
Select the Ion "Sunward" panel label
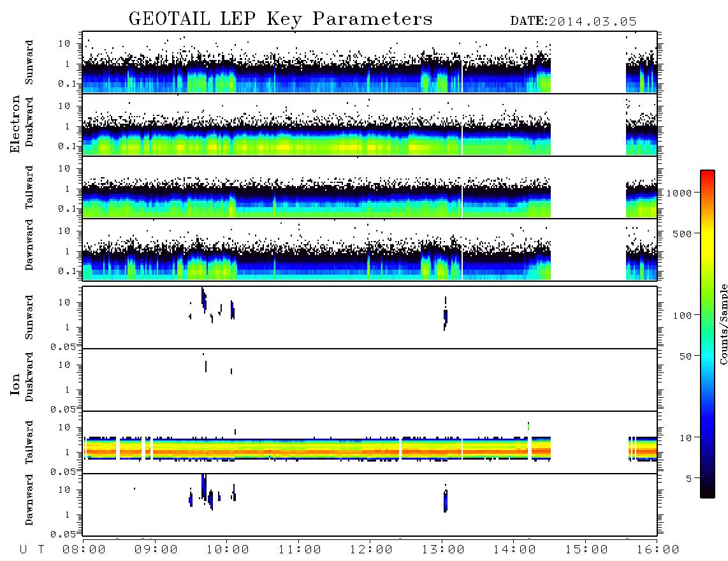[x=29, y=317]
